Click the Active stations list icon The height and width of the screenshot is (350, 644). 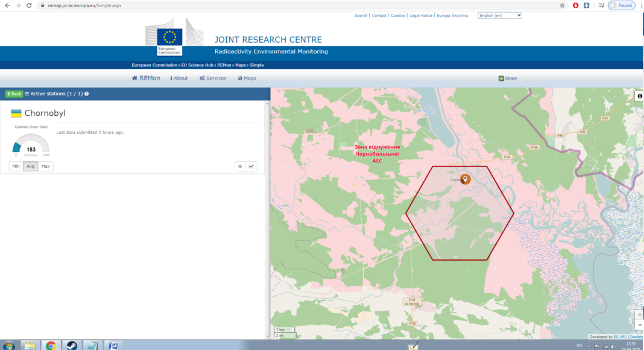click(27, 94)
